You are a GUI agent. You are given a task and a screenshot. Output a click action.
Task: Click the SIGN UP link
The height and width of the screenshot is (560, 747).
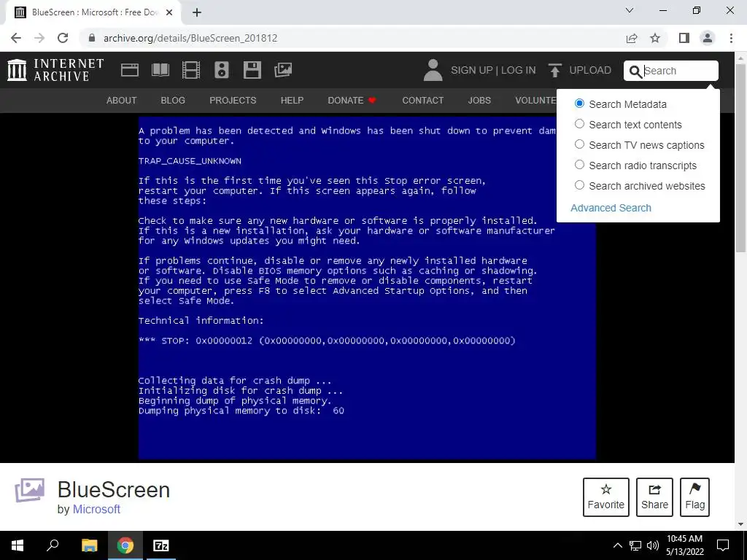(472, 70)
